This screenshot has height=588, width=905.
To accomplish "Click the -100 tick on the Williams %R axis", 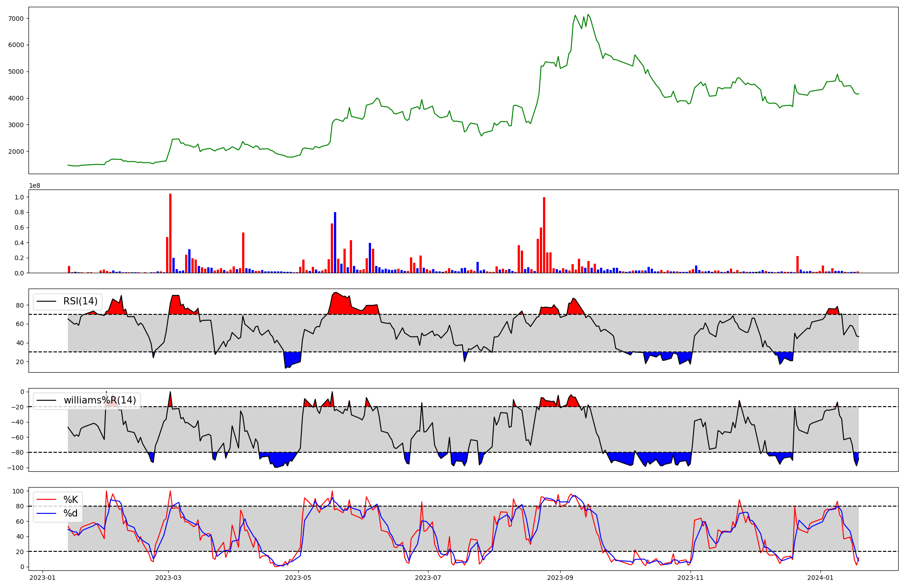I will tap(15, 468).
